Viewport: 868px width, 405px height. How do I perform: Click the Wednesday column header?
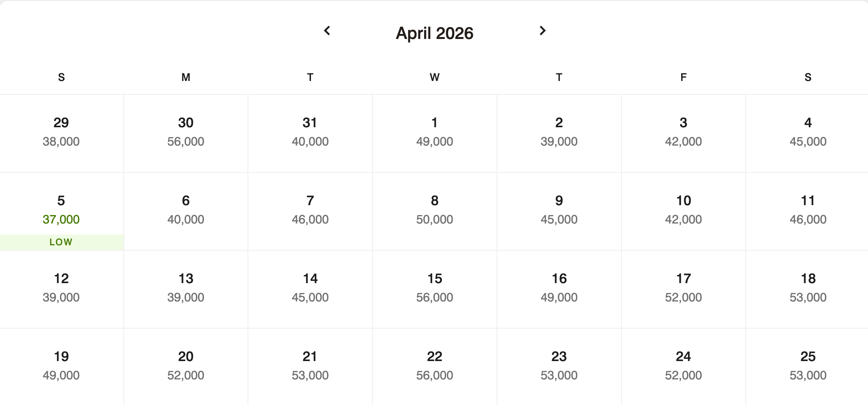point(434,77)
